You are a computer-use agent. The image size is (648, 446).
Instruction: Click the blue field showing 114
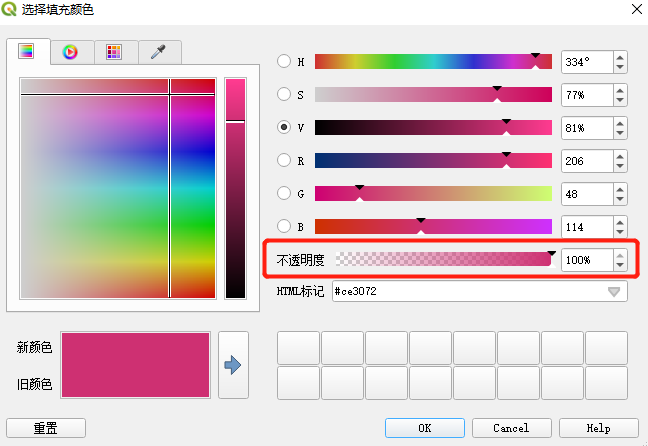tap(587, 227)
